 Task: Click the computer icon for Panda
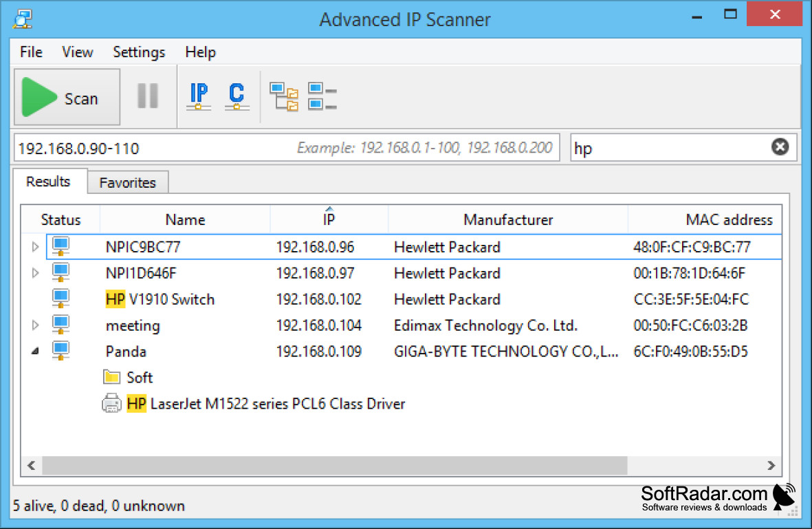tap(61, 350)
